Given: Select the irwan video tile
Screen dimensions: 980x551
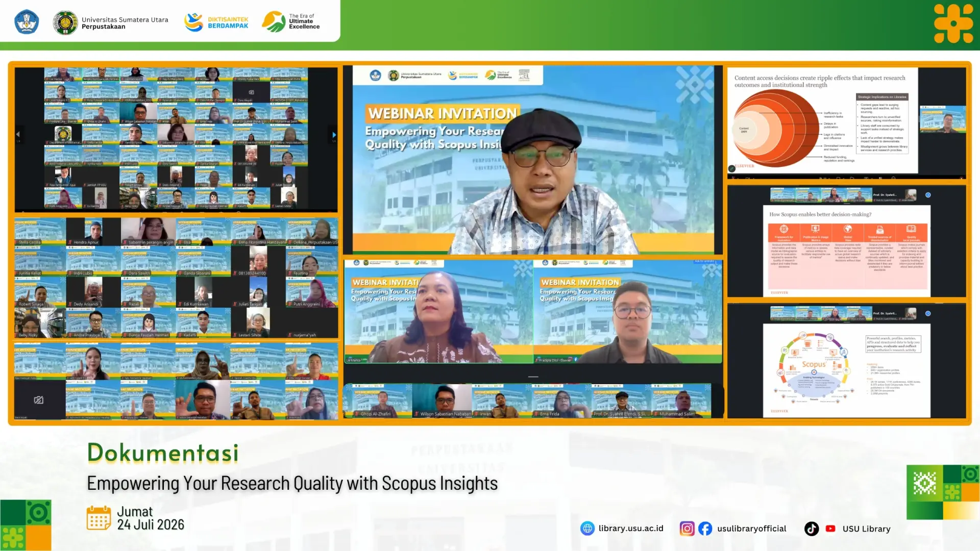Looking at the screenshot, I should pyautogui.click(x=501, y=400).
